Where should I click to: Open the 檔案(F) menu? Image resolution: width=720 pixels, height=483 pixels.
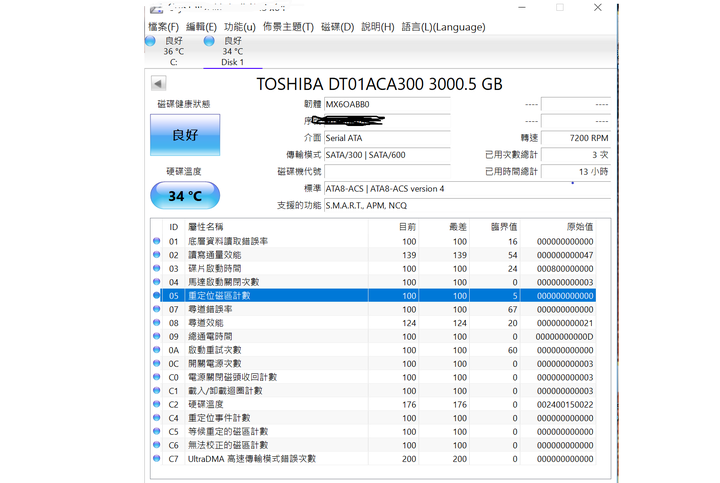point(163,27)
